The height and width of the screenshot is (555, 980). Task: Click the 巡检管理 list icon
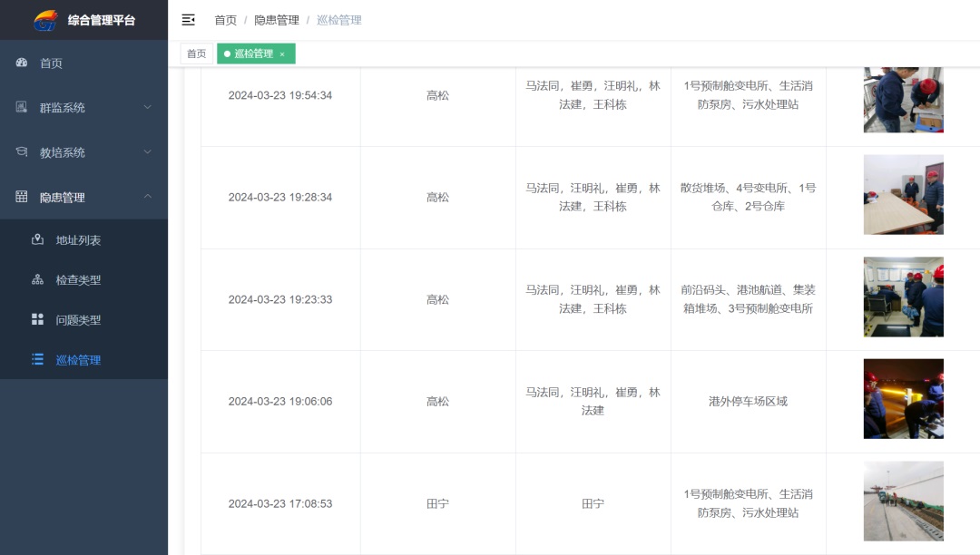coord(38,360)
